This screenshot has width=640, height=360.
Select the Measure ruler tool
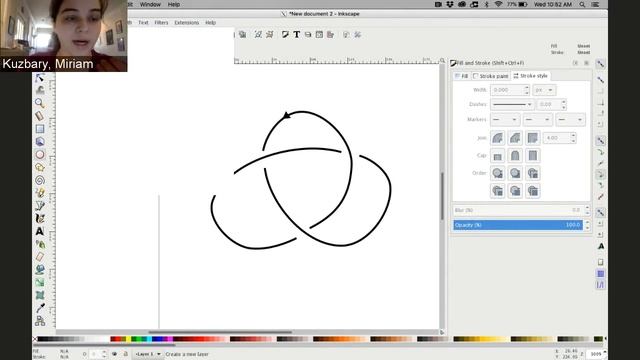(x=40, y=116)
